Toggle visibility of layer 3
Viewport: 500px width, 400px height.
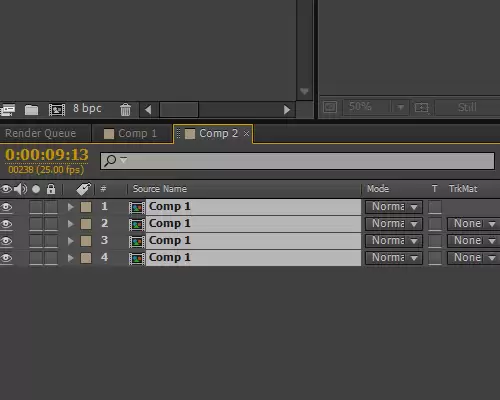pos(6,241)
